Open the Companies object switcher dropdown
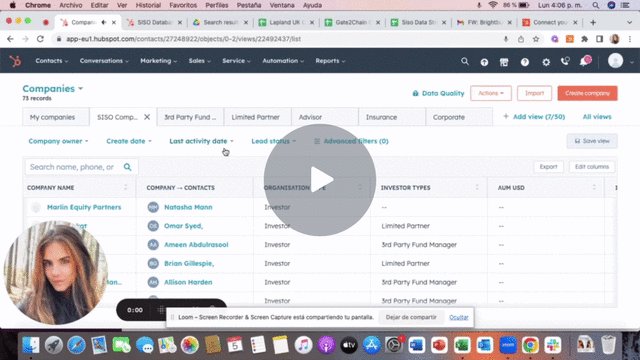The image size is (640, 360). tap(53, 89)
